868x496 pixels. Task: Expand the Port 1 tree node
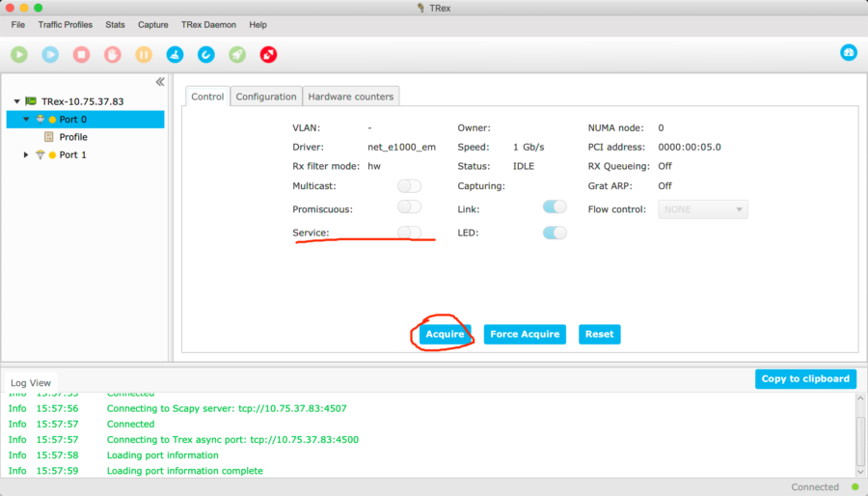26,154
